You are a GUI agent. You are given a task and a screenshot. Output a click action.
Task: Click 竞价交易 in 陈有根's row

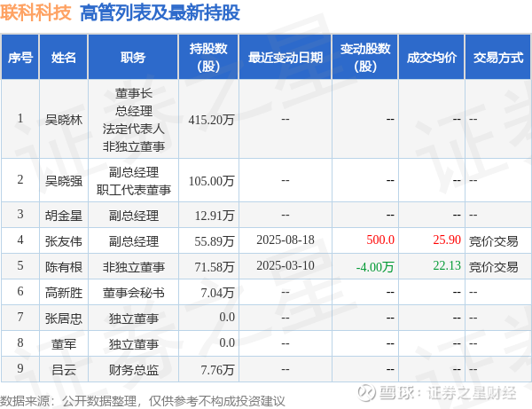(493, 267)
